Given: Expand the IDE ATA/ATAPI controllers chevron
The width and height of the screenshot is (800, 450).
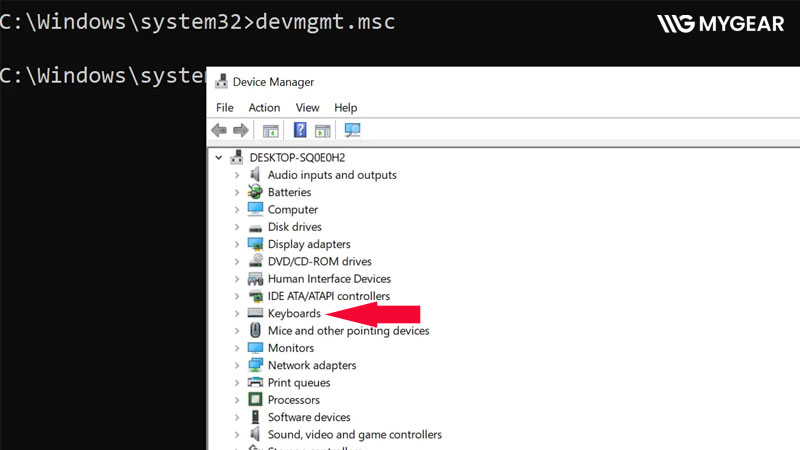Looking at the screenshot, I should tap(237, 296).
